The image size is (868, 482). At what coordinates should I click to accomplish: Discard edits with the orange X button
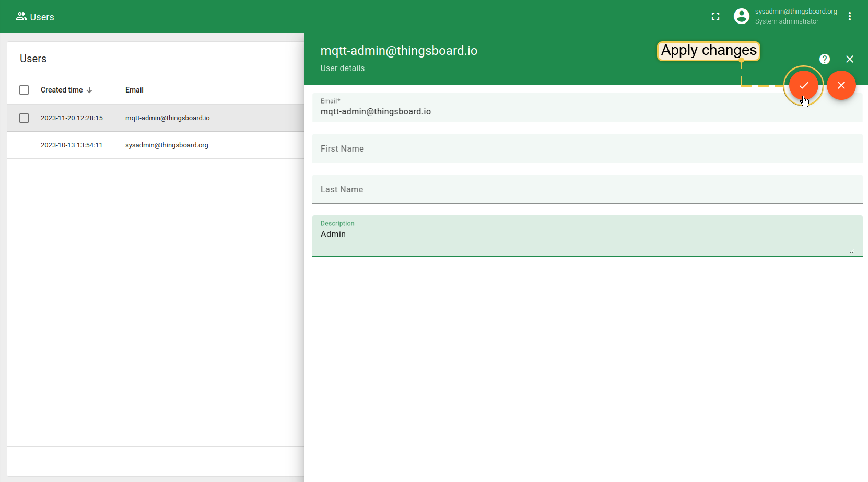(841, 85)
